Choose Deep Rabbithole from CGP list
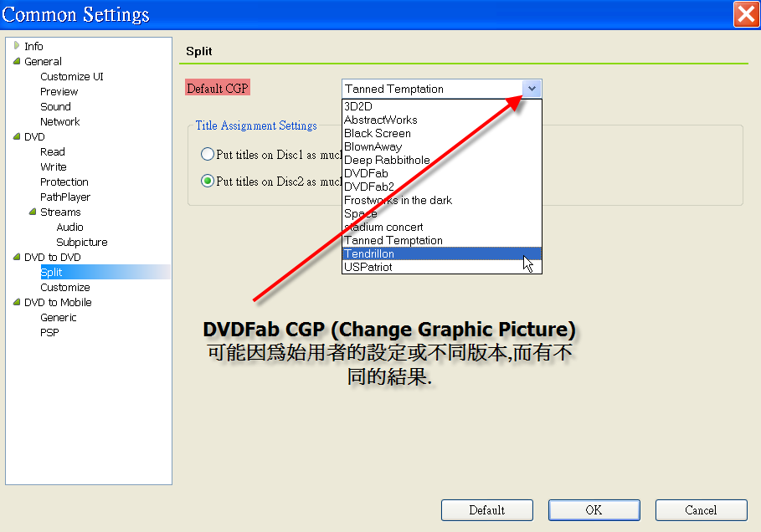761x532 pixels. [x=442, y=160]
